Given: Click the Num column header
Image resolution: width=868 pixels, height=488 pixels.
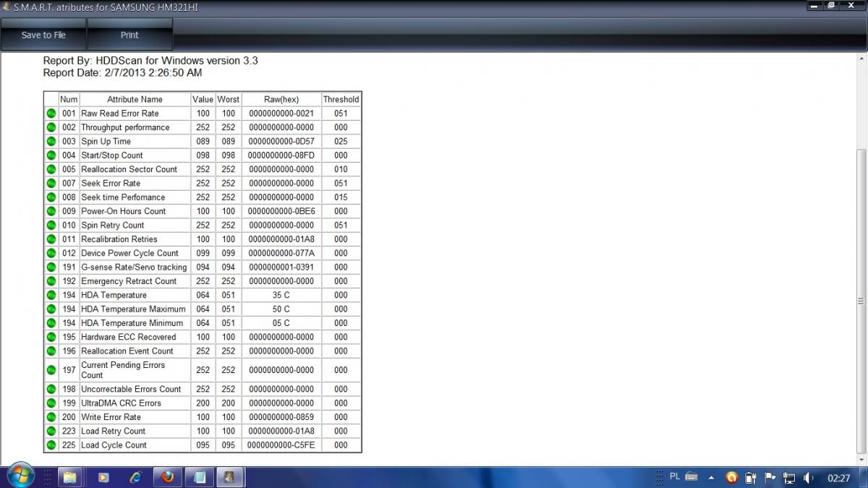Looking at the screenshot, I should tap(69, 99).
